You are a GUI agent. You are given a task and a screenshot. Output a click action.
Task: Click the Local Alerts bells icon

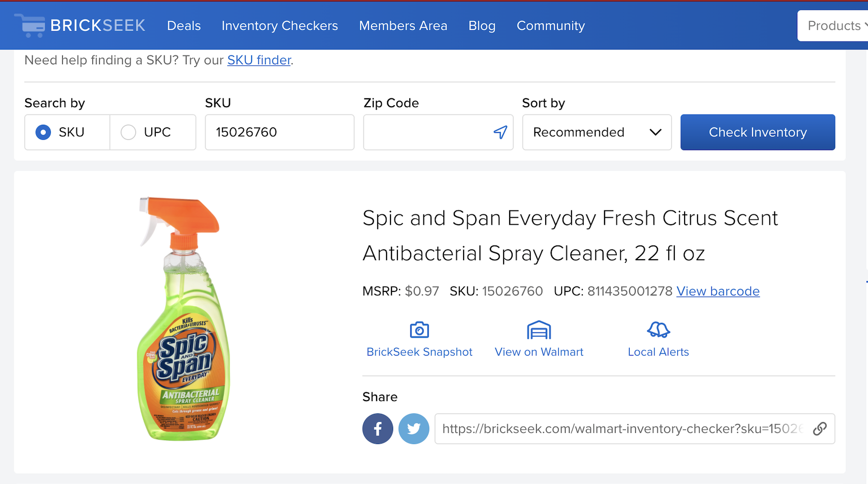click(x=658, y=329)
